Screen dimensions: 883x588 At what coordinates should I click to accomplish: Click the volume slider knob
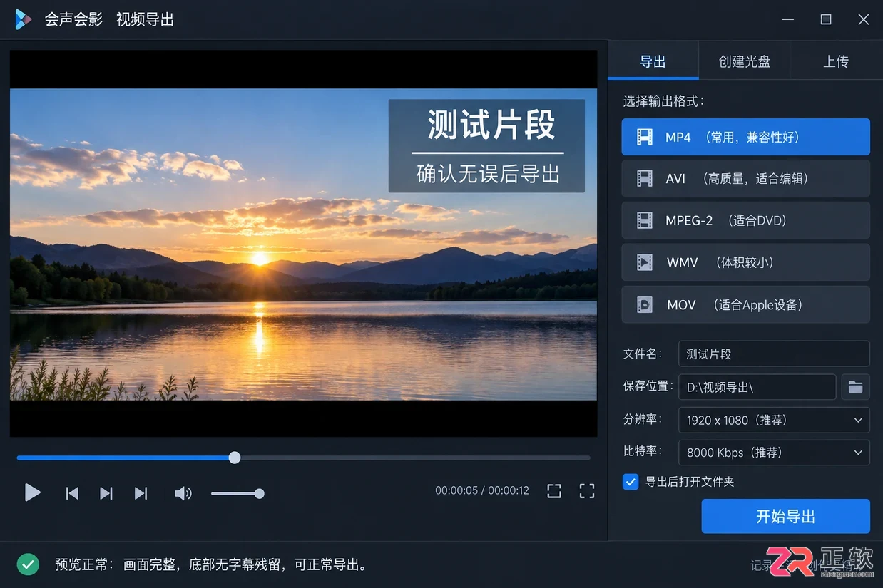coord(260,493)
